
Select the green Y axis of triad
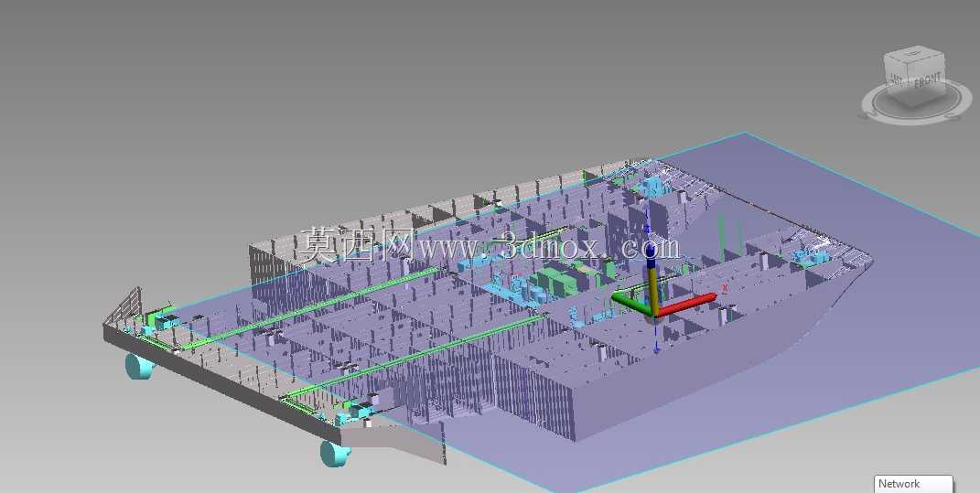(631, 303)
